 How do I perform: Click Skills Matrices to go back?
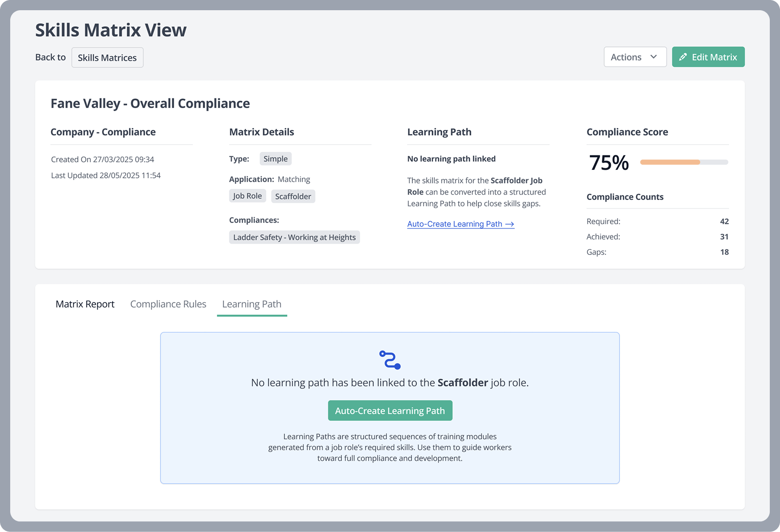(107, 57)
